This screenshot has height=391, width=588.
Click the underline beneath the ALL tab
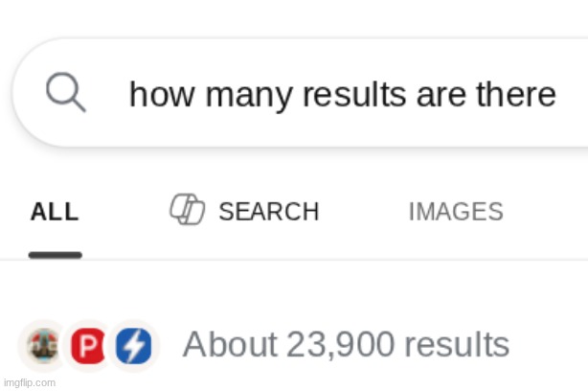click(55, 255)
